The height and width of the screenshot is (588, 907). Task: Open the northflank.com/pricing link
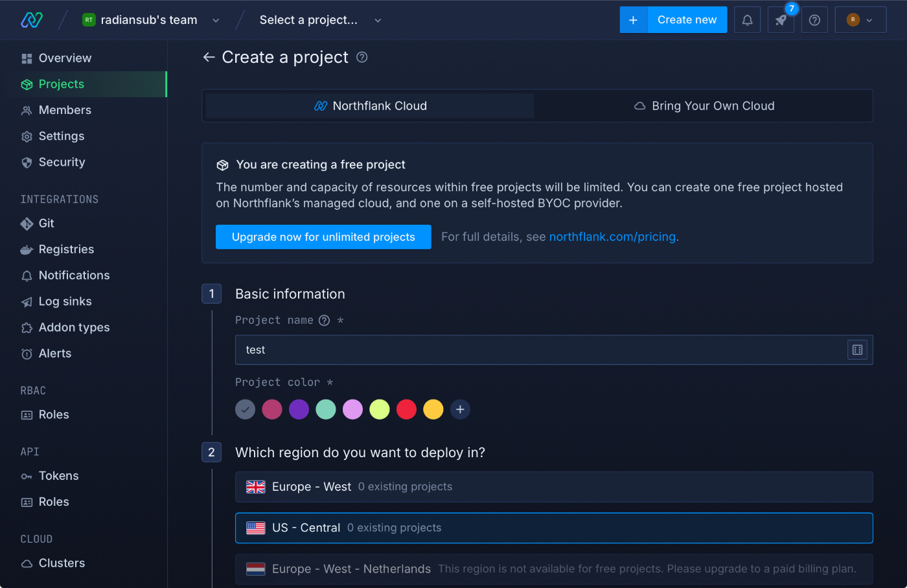[612, 237]
